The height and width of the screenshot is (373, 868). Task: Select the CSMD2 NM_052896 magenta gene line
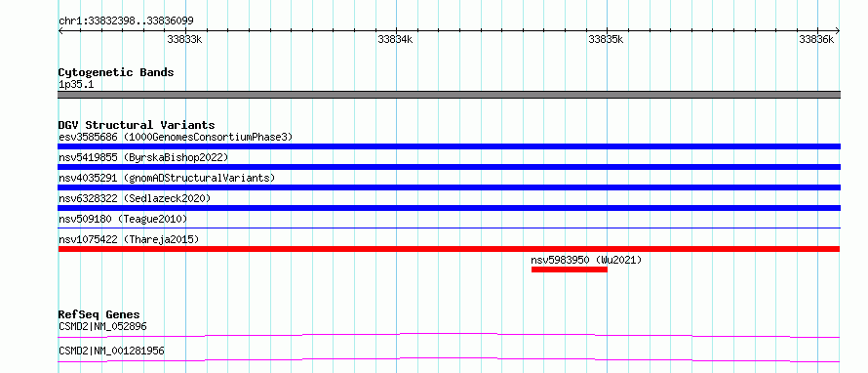click(x=449, y=335)
